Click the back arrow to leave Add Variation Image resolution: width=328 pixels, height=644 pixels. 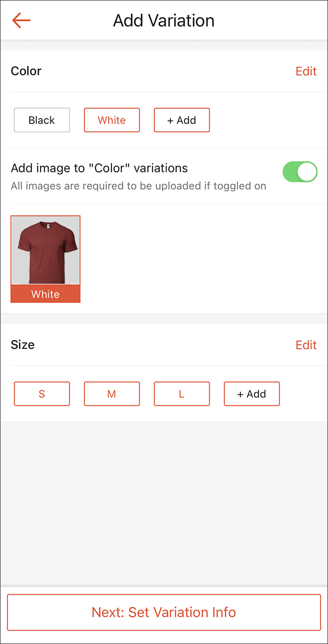(20, 20)
